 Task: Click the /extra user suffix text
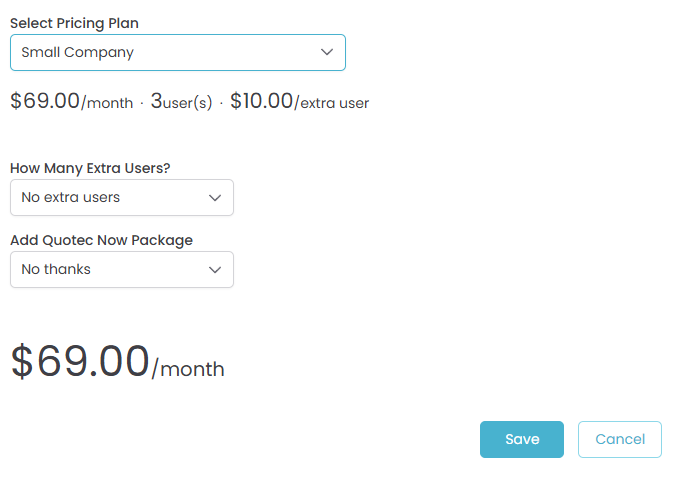coord(332,103)
